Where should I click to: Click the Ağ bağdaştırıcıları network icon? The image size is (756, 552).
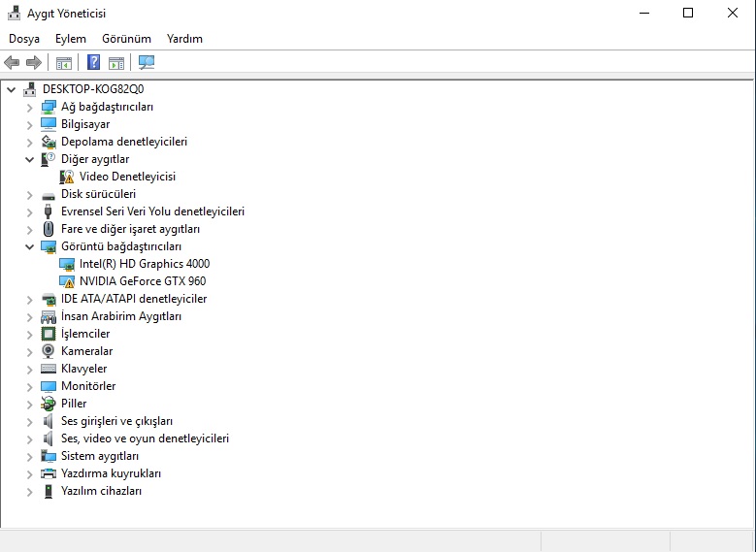49,107
